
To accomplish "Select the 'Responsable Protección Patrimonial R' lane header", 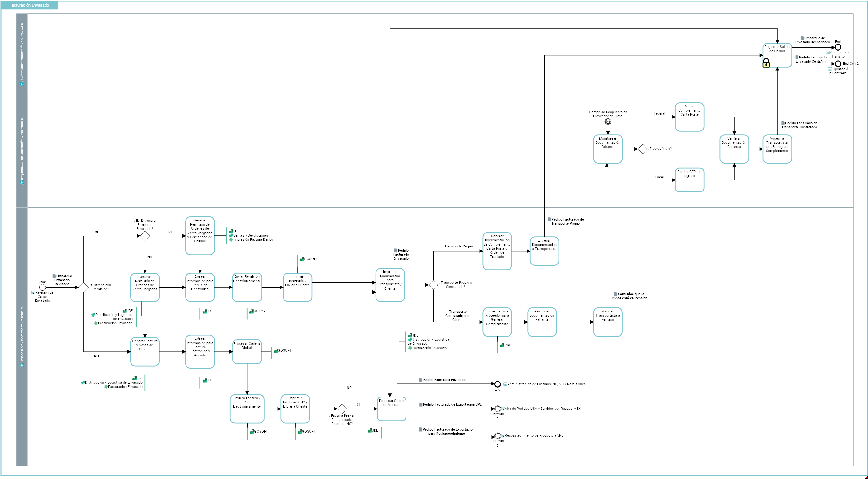I will pos(22,54).
